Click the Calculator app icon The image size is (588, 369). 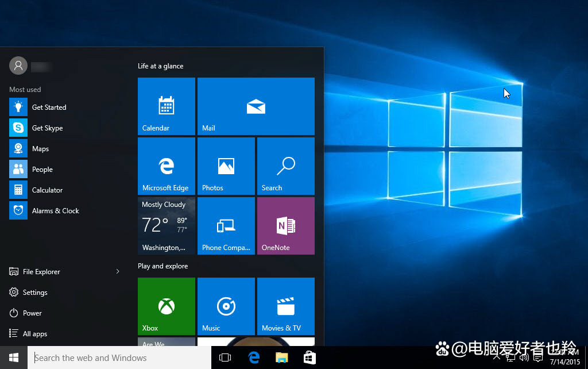[x=18, y=190]
